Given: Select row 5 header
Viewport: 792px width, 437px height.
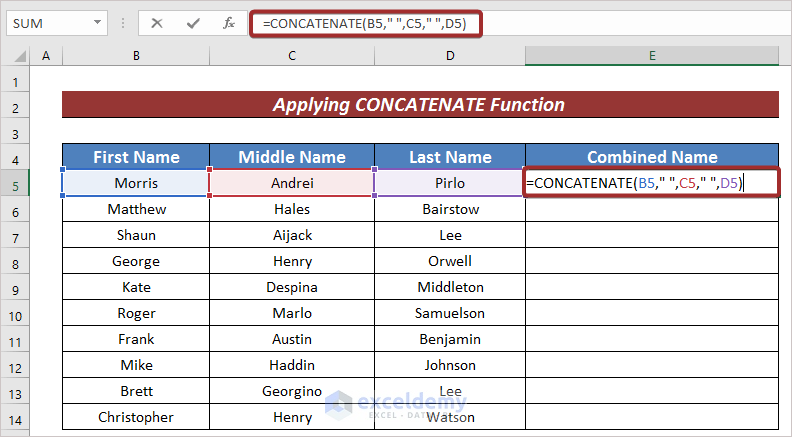Looking at the screenshot, I should tap(17, 183).
